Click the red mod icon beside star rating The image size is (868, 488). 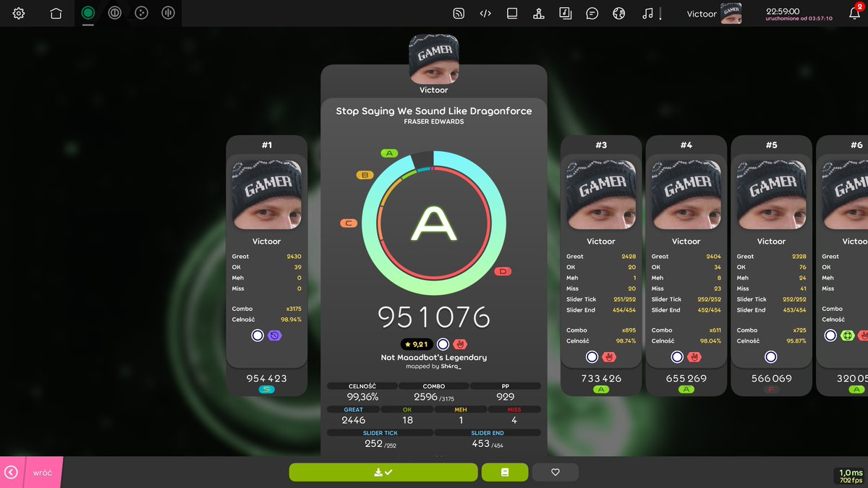coord(460,344)
